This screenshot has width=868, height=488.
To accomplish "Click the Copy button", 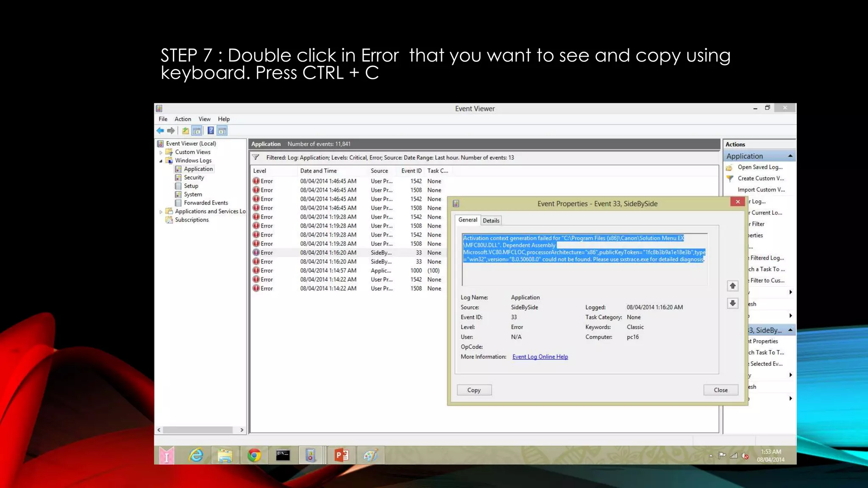I will pyautogui.click(x=474, y=390).
